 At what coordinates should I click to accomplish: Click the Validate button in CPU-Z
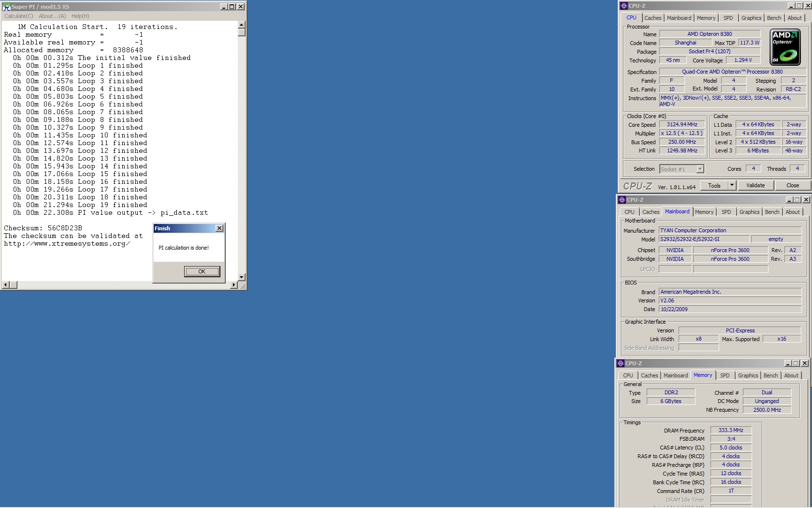[755, 186]
